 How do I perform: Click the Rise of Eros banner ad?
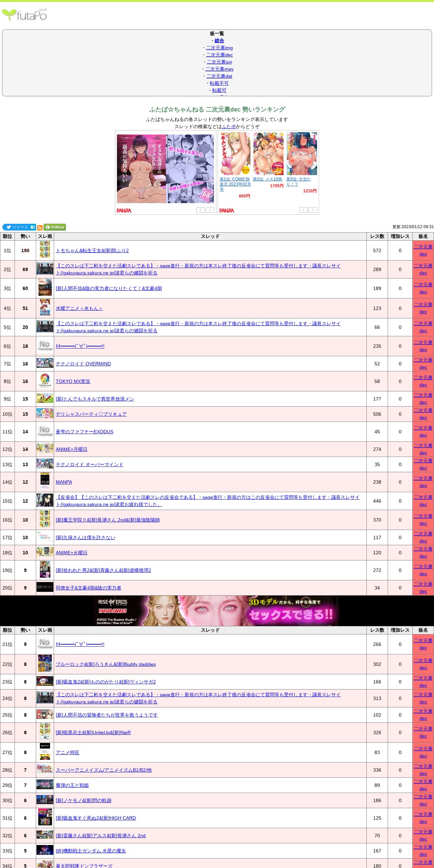(217, 611)
